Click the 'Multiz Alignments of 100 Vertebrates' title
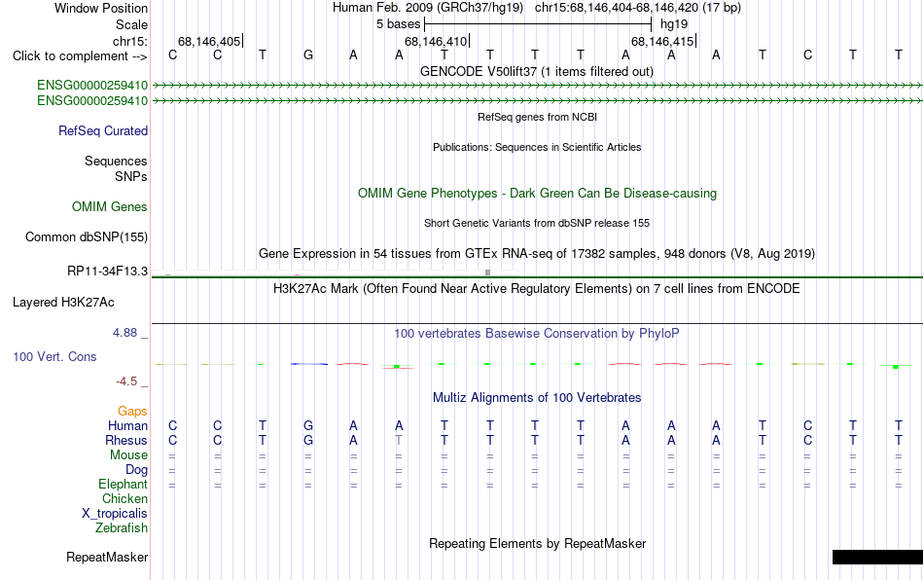This screenshot has height=580, width=924. (537, 397)
